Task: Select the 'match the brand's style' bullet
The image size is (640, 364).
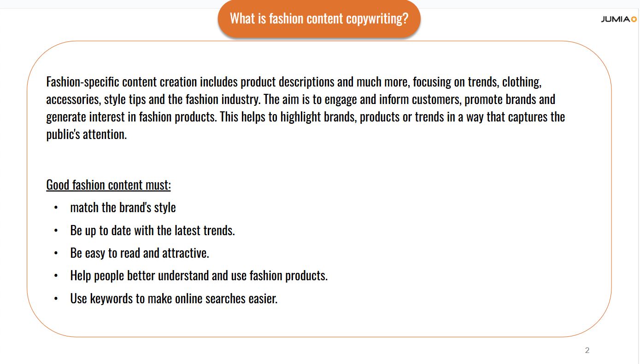Action: pos(123,208)
